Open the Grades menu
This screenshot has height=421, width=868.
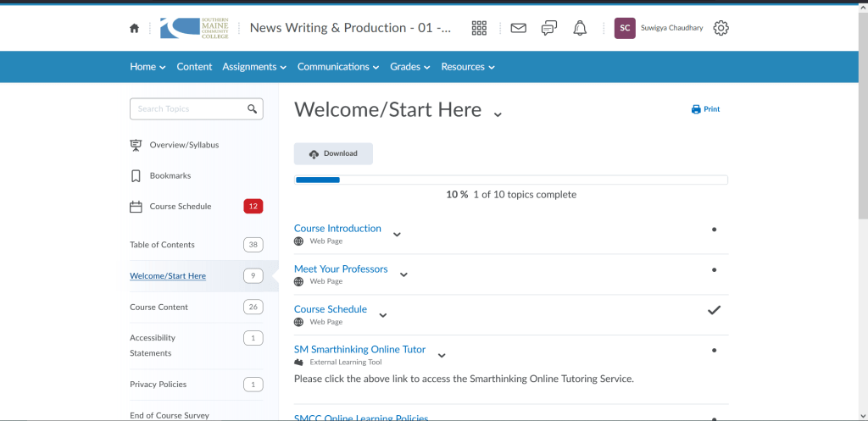click(x=409, y=67)
